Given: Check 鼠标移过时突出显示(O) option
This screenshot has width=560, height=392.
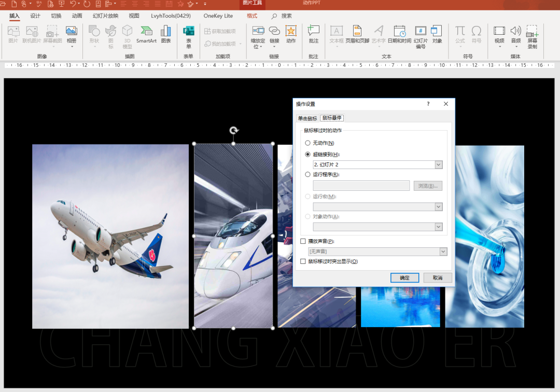Looking at the screenshot, I should point(303,261).
